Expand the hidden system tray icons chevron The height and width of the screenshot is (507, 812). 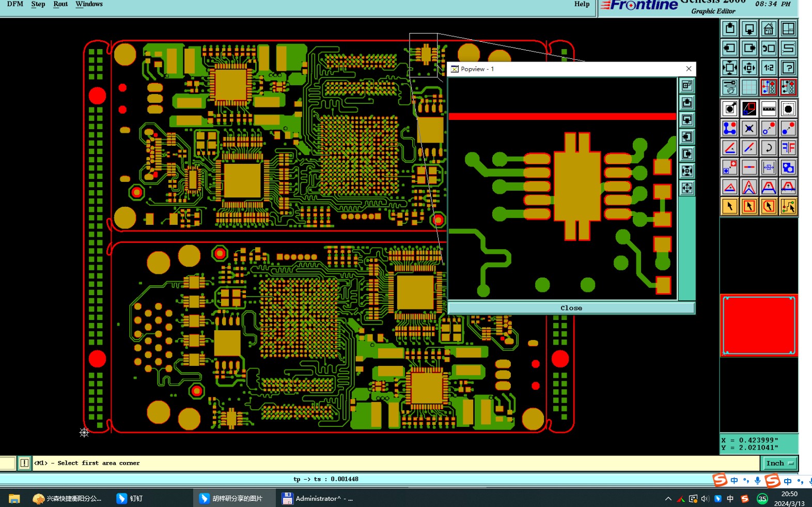[x=668, y=499]
